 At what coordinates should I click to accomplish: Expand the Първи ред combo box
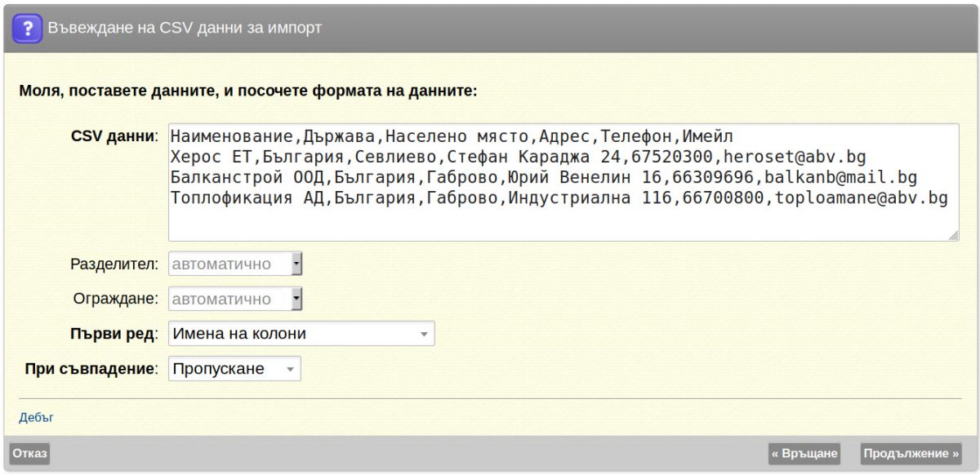pyautogui.click(x=301, y=333)
